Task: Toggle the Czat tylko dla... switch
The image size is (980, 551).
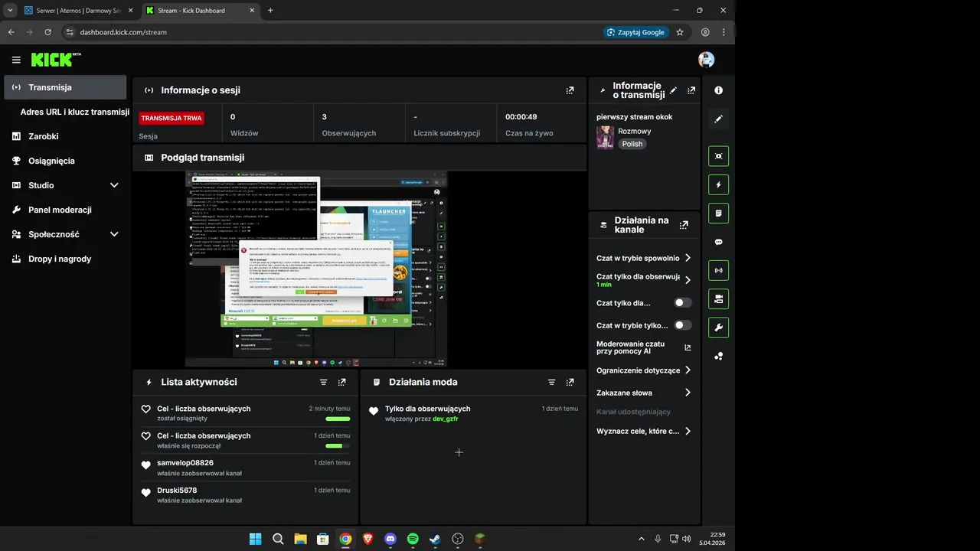Action: [x=682, y=303]
